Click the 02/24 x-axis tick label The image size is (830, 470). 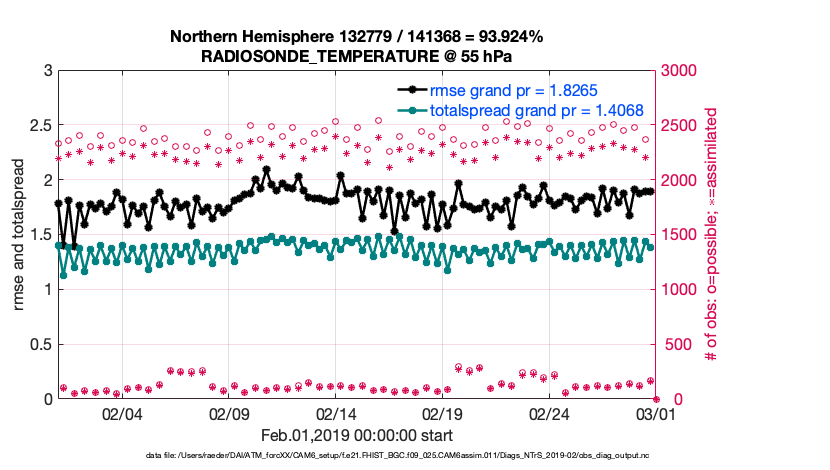(550, 414)
